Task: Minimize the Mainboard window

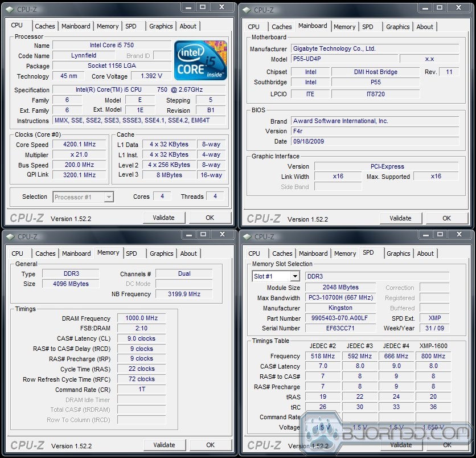Action: tap(425, 7)
